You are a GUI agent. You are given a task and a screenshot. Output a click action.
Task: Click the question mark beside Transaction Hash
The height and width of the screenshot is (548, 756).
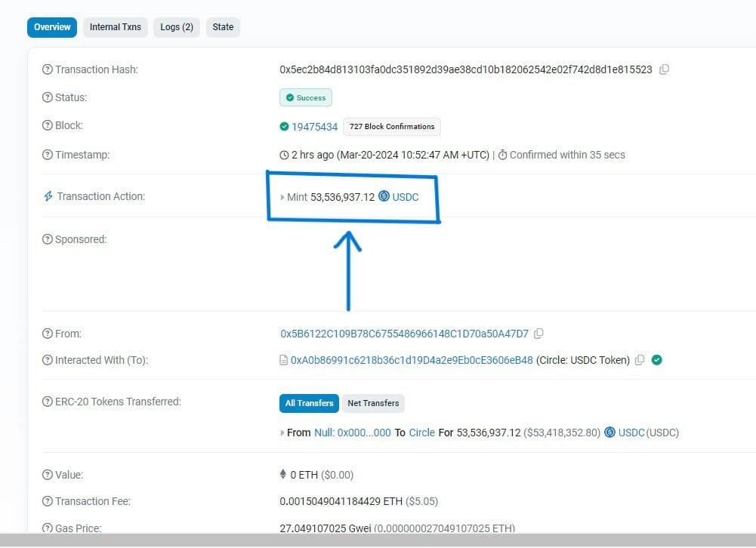click(47, 69)
